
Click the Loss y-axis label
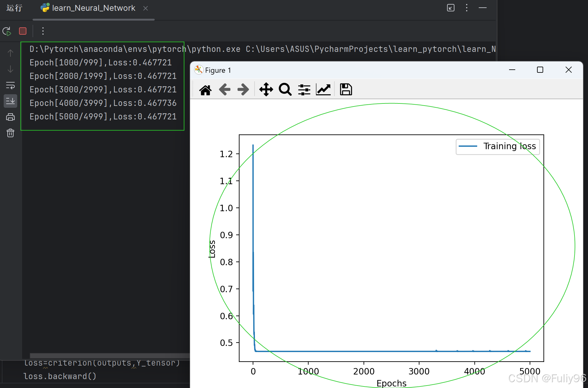(212, 249)
